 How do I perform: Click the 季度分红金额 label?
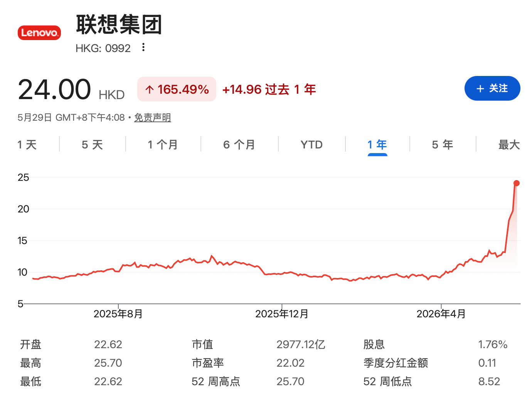click(x=396, y=363)
